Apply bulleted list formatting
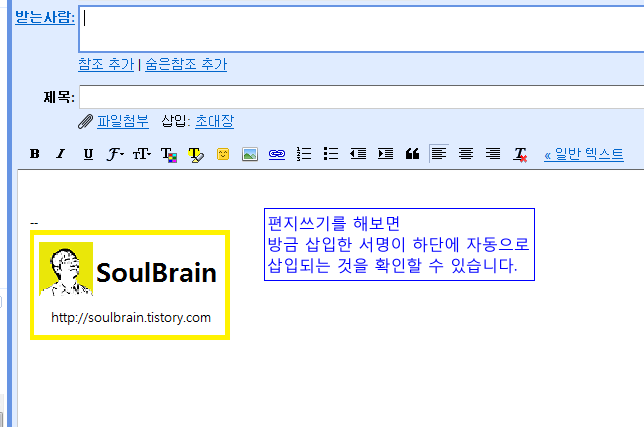Screen dimensions: 644x427 tap(331, 154)
